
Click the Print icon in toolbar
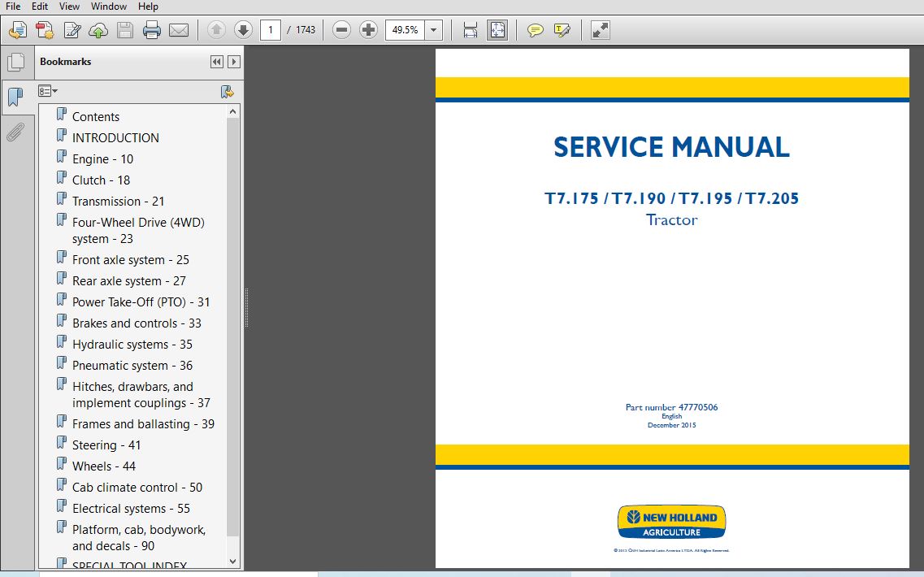click(x=151, y=29)
